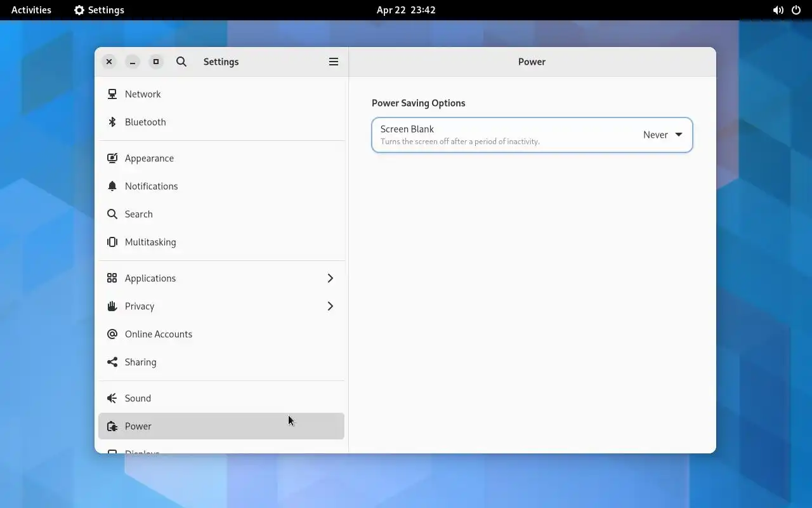Open the Screen Blank Never dropdown
812x508 pixels.
[x=663, y=135]
